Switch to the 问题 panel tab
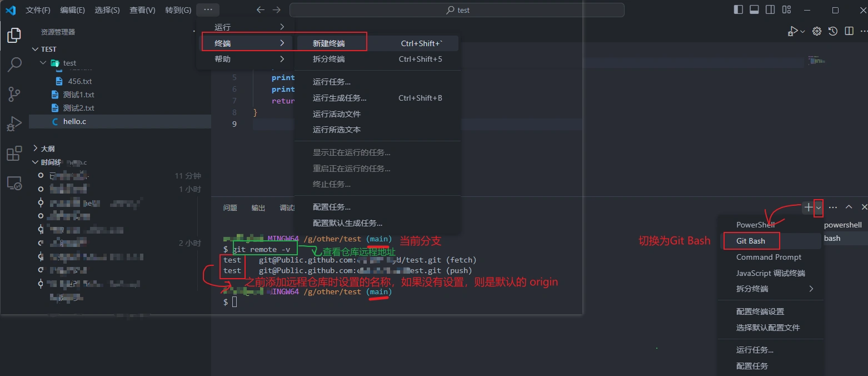Screen dimensions: 868x376 point(230,207)
